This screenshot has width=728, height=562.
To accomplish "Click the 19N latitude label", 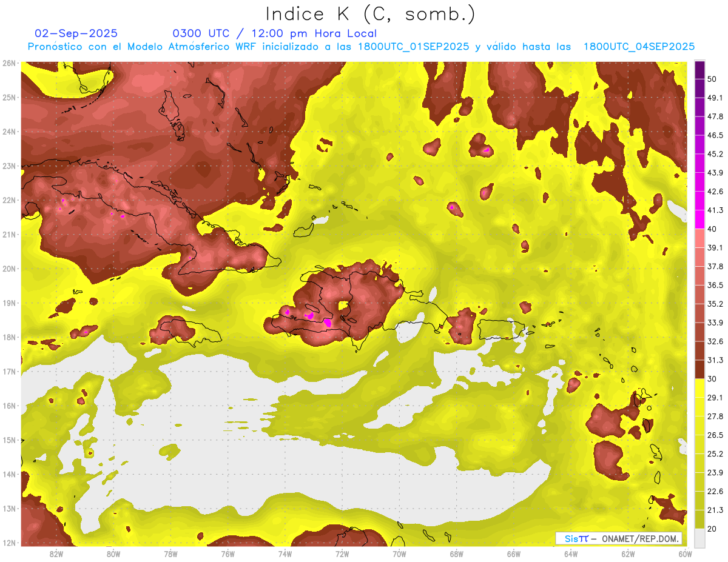I will tap(8, 303).
